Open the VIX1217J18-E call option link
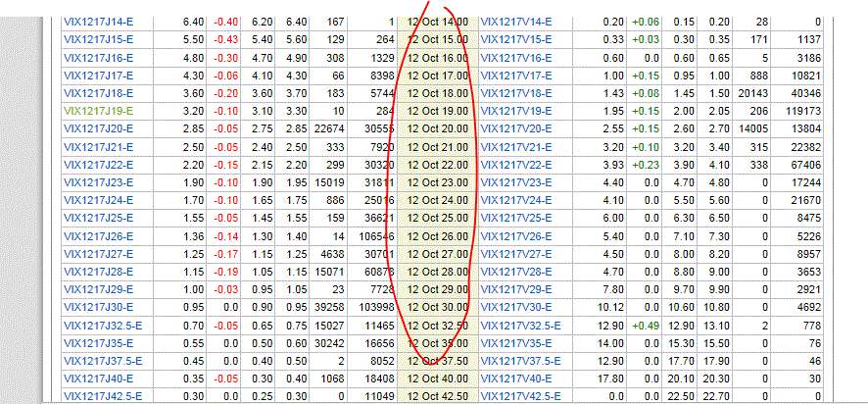This screenshot has width=868, height=404. coord(99,93)
